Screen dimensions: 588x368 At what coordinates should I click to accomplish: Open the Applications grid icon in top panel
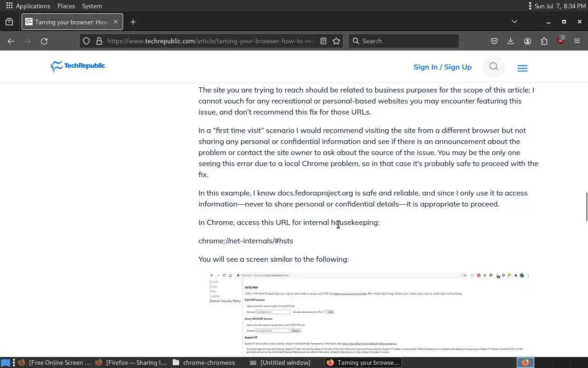[x=9, y=6]
